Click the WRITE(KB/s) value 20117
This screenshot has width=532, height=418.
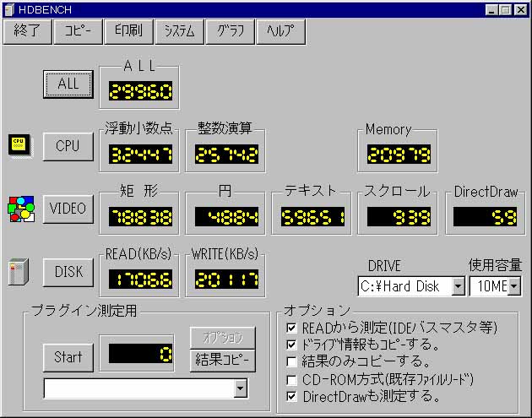(226, 280)
